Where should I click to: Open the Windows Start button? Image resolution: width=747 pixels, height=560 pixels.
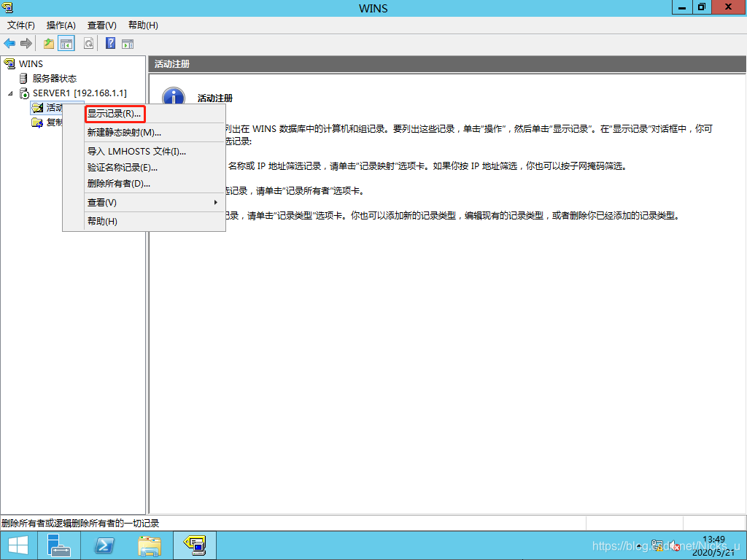click(x=18, y=545)
